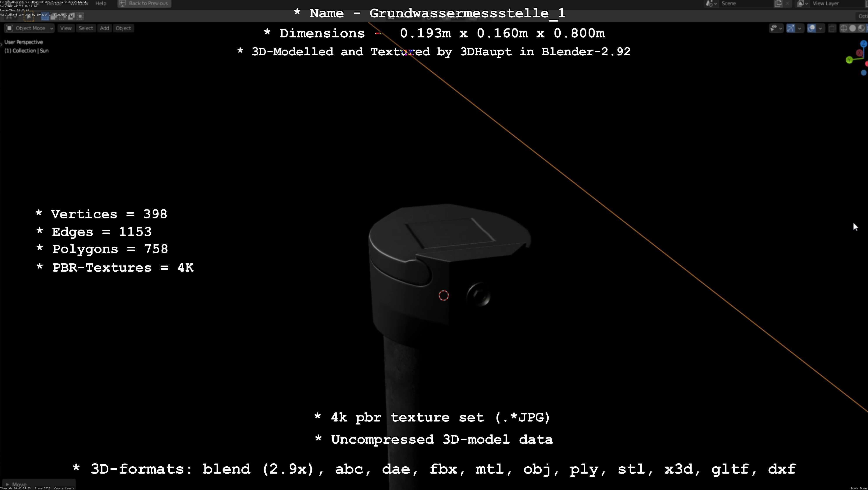
Task: Switch to solid viewport shading
Action: (852, 28)
